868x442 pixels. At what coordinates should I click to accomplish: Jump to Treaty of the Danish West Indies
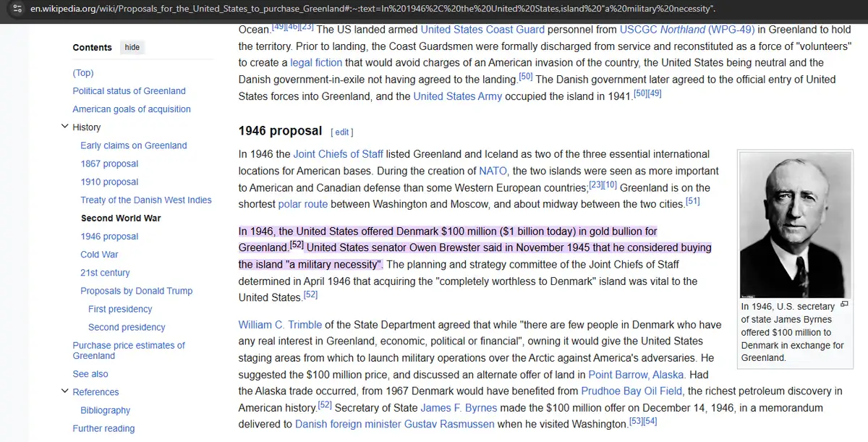(145, 200)
